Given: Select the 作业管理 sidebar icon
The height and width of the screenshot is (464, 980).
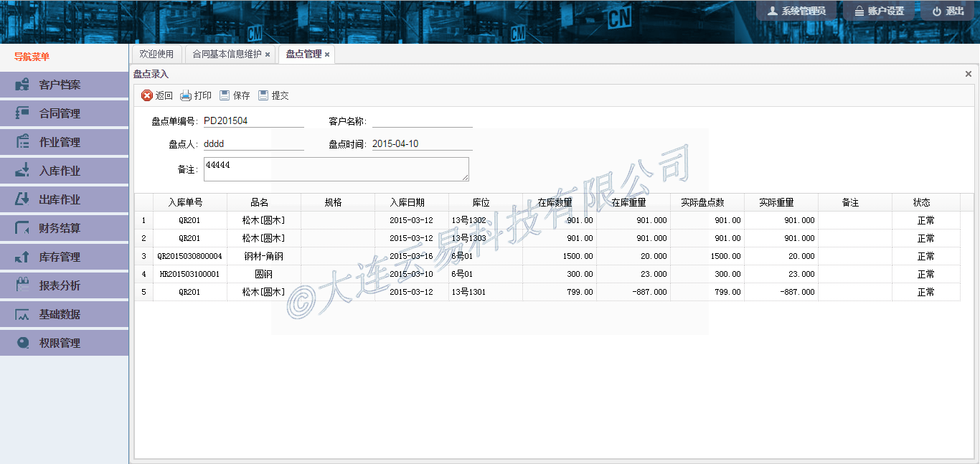Looking at the screenshot, I should 22,142.
